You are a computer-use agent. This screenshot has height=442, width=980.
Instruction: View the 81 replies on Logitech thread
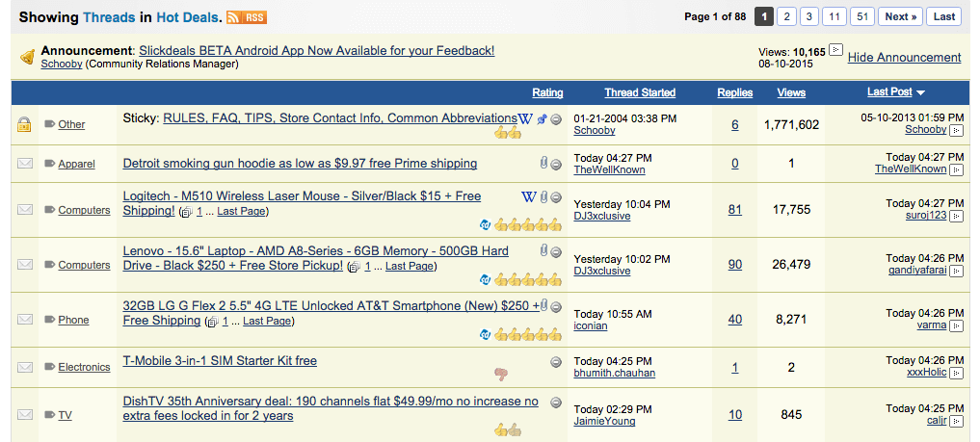pyautogui.click(x=735, y=210)
